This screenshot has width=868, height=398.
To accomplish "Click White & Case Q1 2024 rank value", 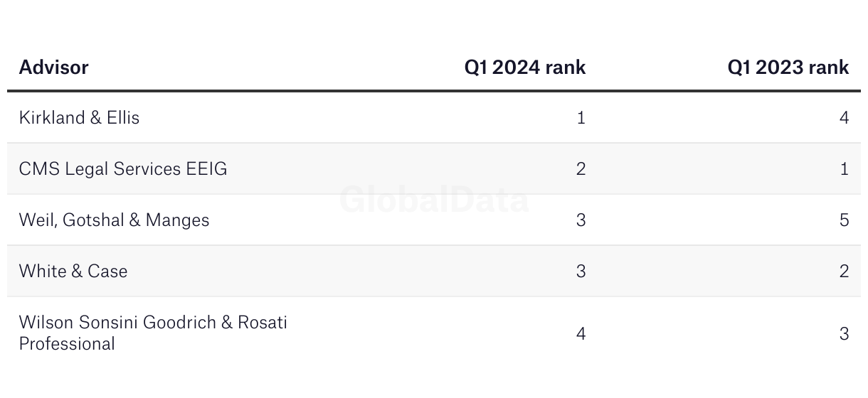I will tap(581, 271).
